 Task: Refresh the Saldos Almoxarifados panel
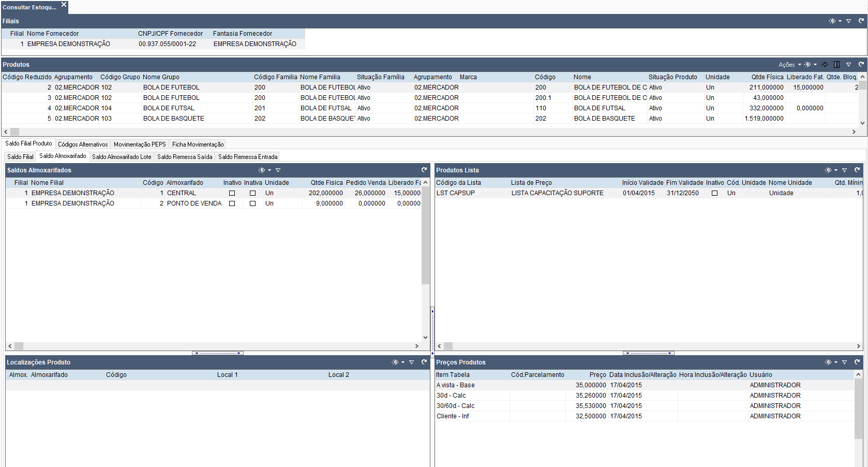tap(424, 170)
